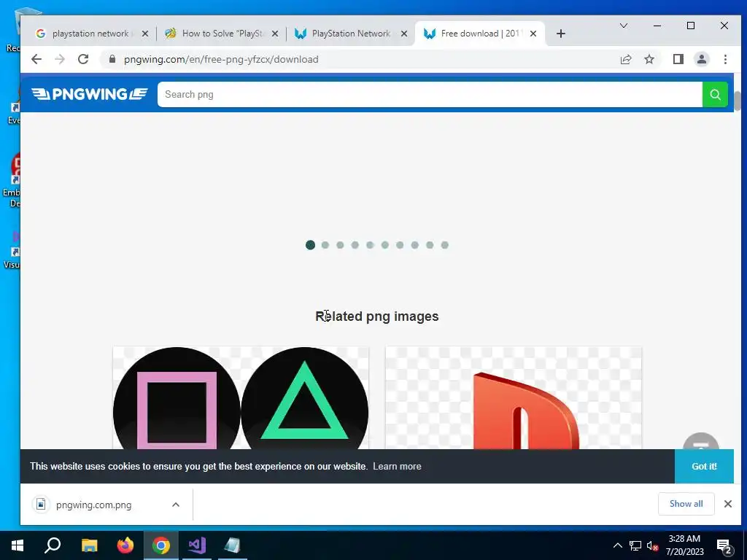This screenshot has width=747, height=560.
Task: Show hidden system tray icons
Action: click(617, 545)
